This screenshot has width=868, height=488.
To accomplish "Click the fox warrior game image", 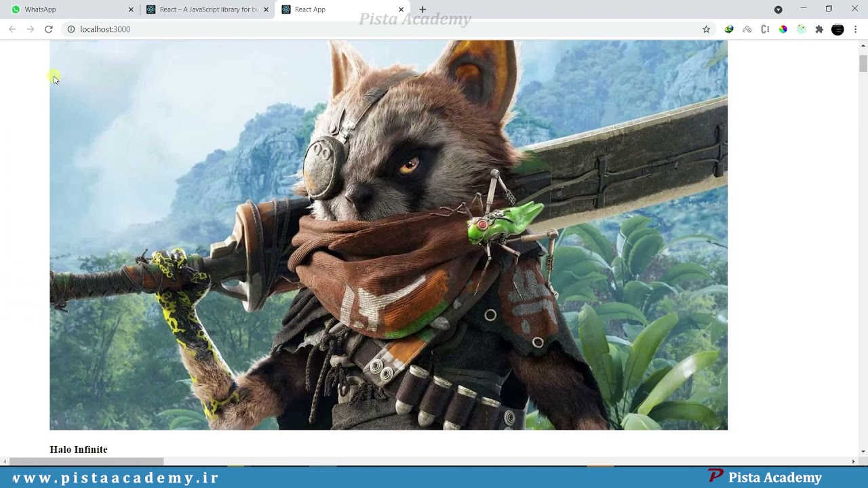I will [389, 235].
